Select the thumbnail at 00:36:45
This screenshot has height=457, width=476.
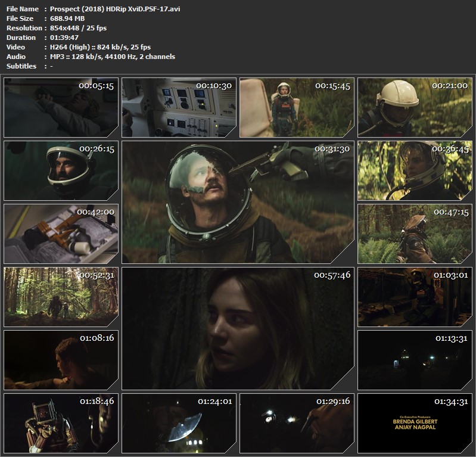click(x=415, y=170)
